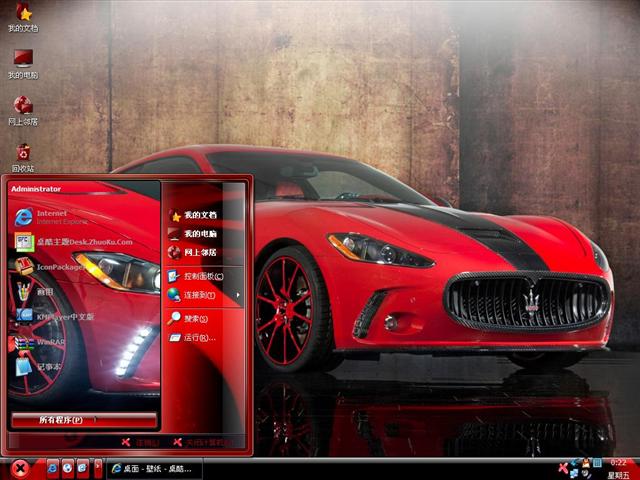The height and width of the screenshot is (480, 640).
Task: Expand the 连接到(T) submenu
Action: (x=200, y=295)
